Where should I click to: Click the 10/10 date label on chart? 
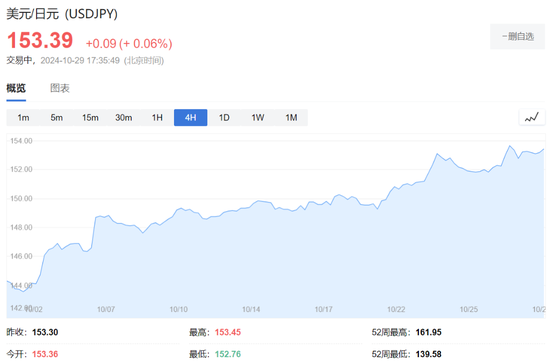coord(179,309)
